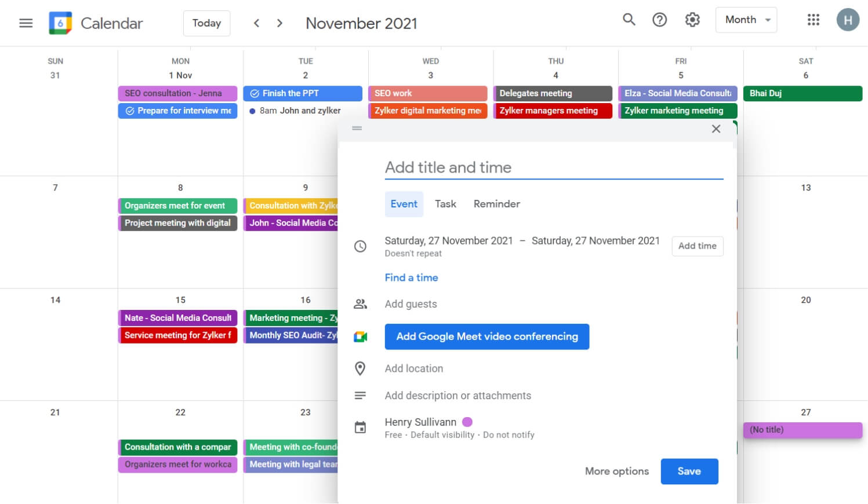Image resolution: width=868 pixels, height=504 pixels.
Task: Open the profile avatar menu
Action: tap(848, 19)
